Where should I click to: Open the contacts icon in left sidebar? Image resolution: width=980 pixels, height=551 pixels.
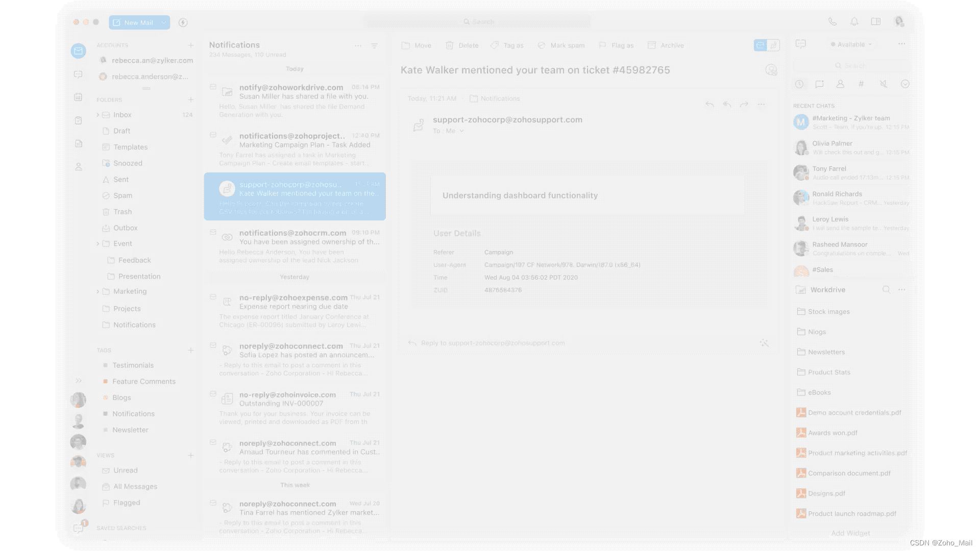click(78, 167)
